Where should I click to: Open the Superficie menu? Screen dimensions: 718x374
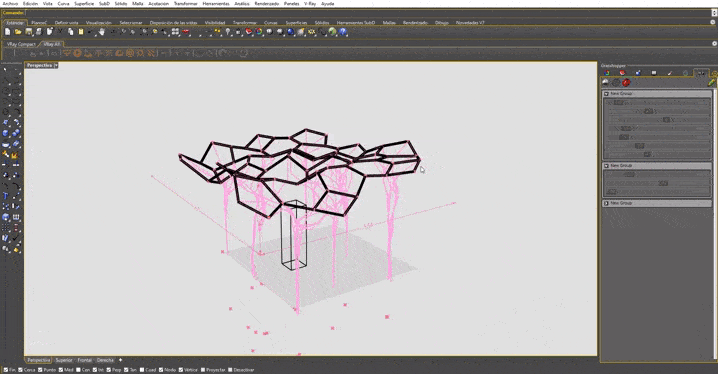tap(84, 3)
